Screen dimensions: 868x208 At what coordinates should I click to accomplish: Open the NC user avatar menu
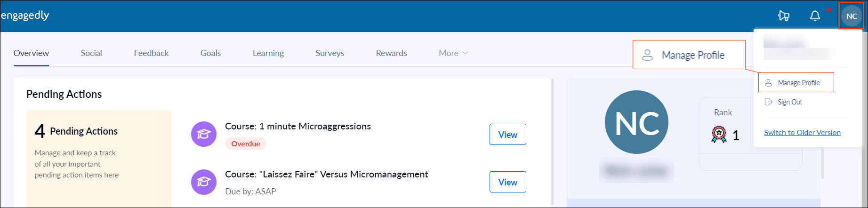pos(852,16)
